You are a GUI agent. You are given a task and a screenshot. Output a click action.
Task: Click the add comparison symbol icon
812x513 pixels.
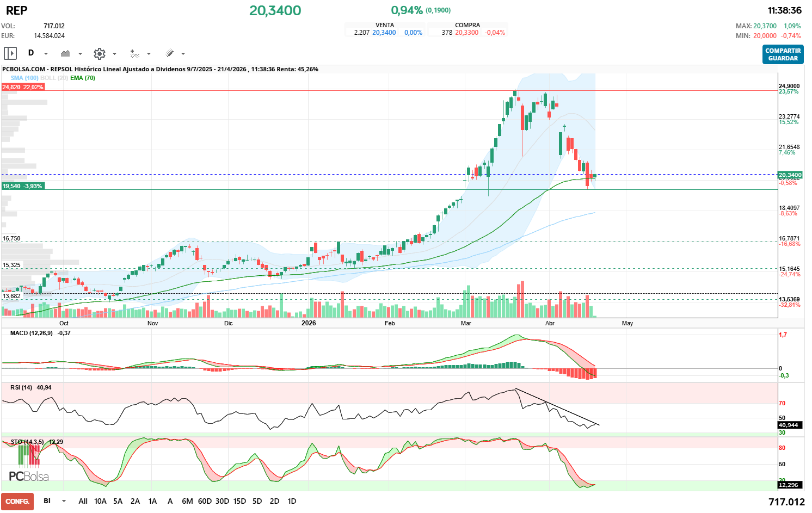(x=136, y=53)
